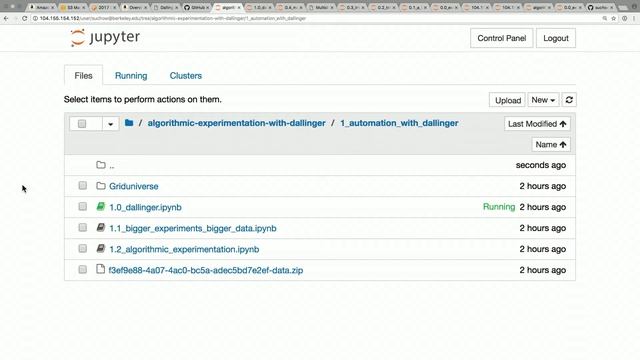640x360 pixels.
Task: Click the Jupyter logo
Action: tap(105, 38)
